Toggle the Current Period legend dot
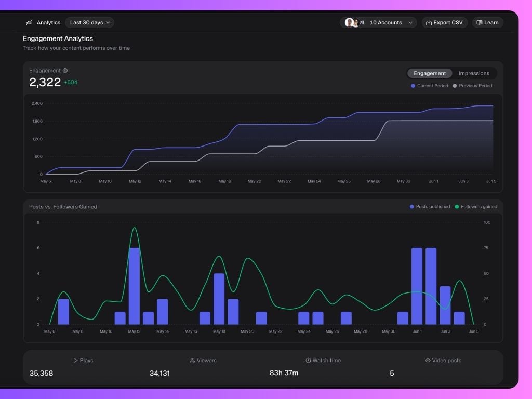 [x=413, y=86]
